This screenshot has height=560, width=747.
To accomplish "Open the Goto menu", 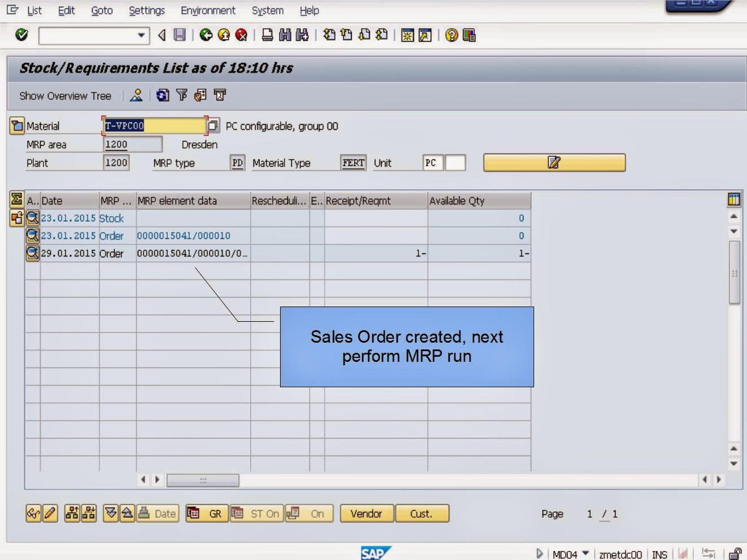I will (102, 10).
